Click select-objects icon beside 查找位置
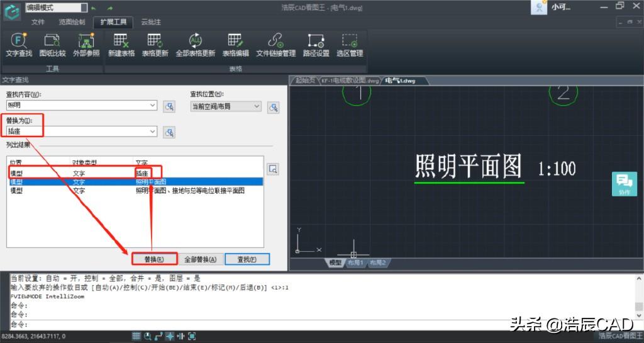644x343 pixels. tap(274, 108)
